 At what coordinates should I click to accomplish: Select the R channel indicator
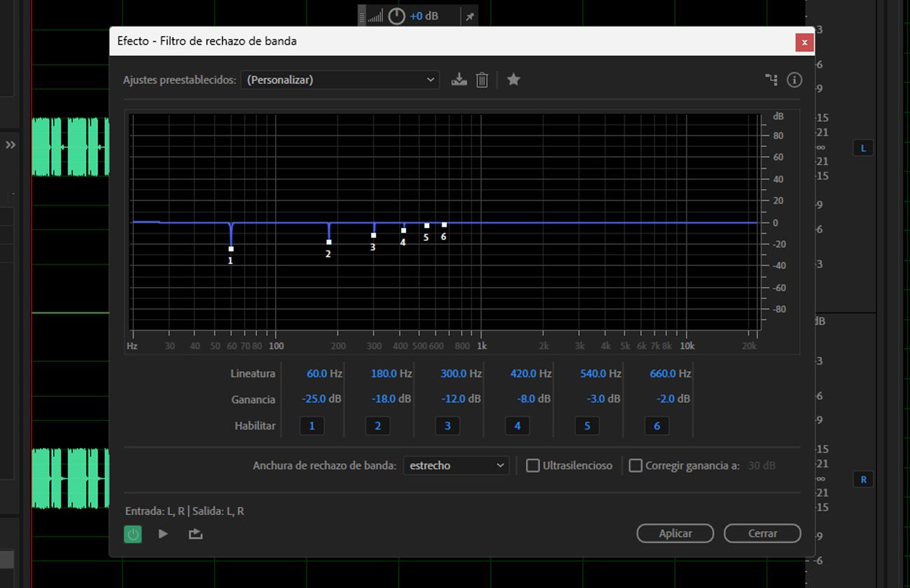tap(863, 479)
